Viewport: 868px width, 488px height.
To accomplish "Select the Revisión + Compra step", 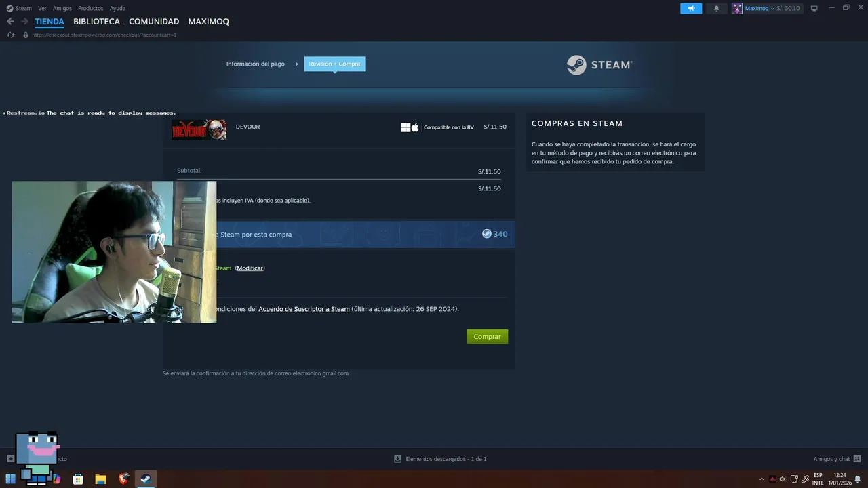I will click(x=334, y=64).
